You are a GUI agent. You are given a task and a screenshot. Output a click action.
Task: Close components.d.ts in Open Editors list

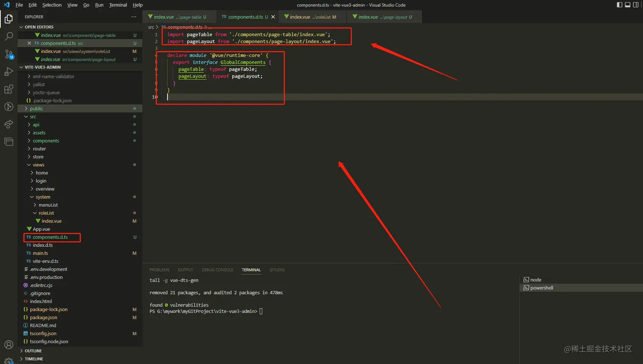click(29, 43)
